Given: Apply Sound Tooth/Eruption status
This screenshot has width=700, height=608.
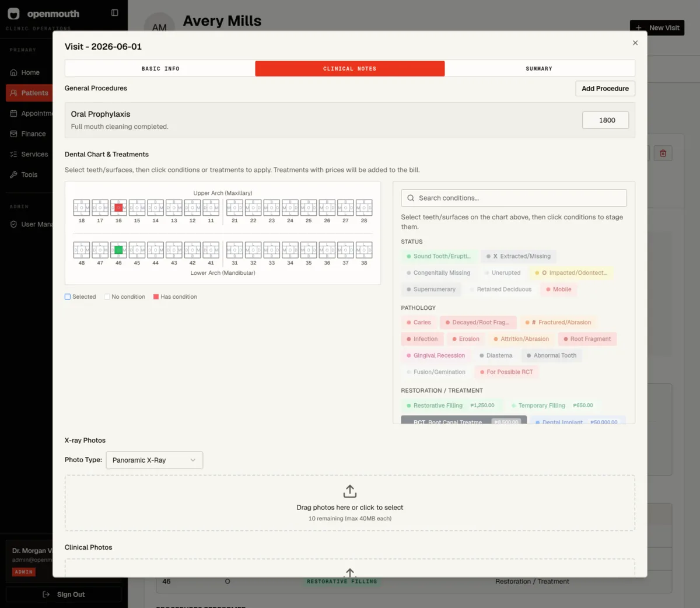Looking at the screenshot, I should click(x=439, y=256).
